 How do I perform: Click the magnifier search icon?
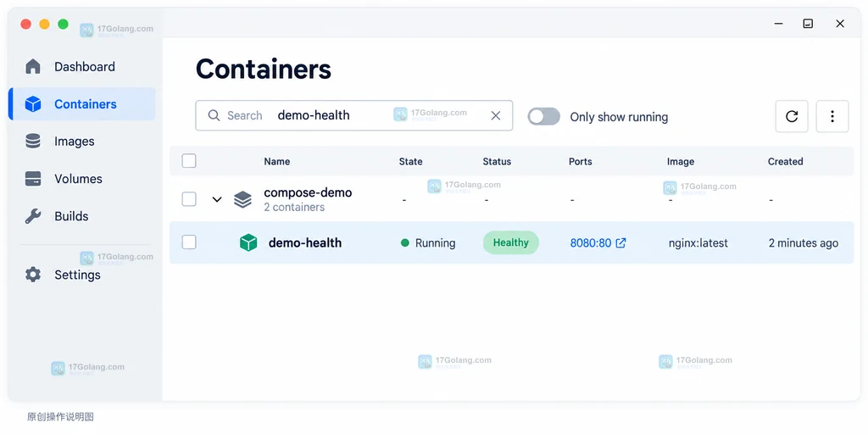(214, 115)
